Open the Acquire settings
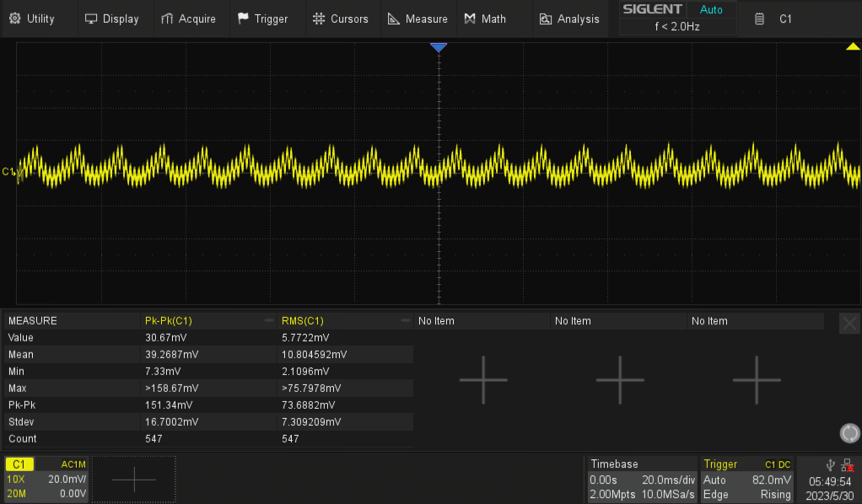The image size is (862, 504). [x=190, y=18]
